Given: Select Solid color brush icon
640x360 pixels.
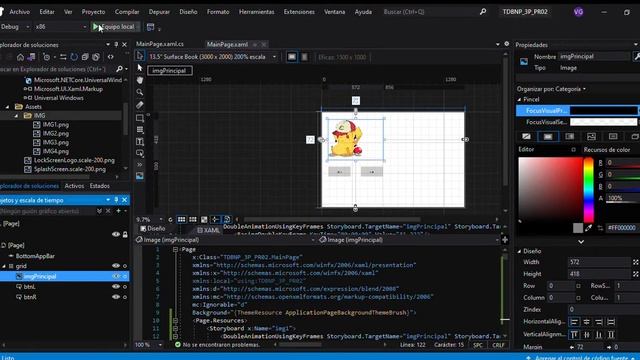Looking at the screenshot, I should (548, 136).
